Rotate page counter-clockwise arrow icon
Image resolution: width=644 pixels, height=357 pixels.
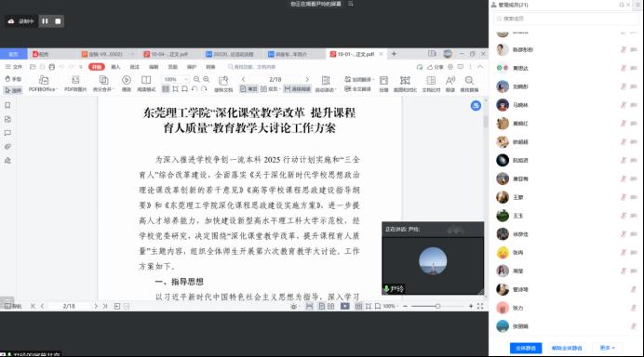(195, 88)
